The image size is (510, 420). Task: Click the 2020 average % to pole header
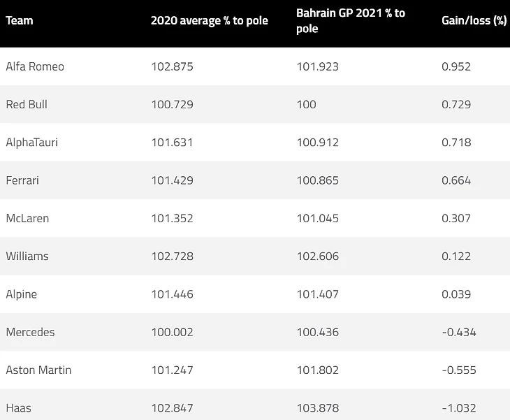click(210, 20)
